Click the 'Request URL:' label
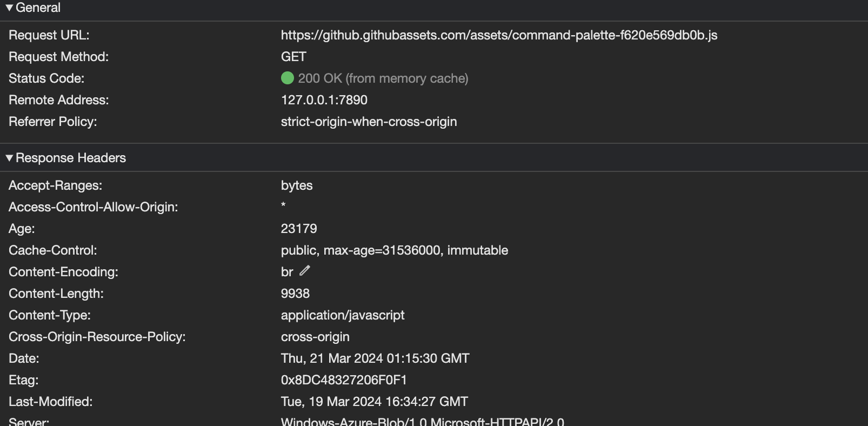The width and height of the screenshot is (868, 426). pyautogui.click(x=49, y=35)
